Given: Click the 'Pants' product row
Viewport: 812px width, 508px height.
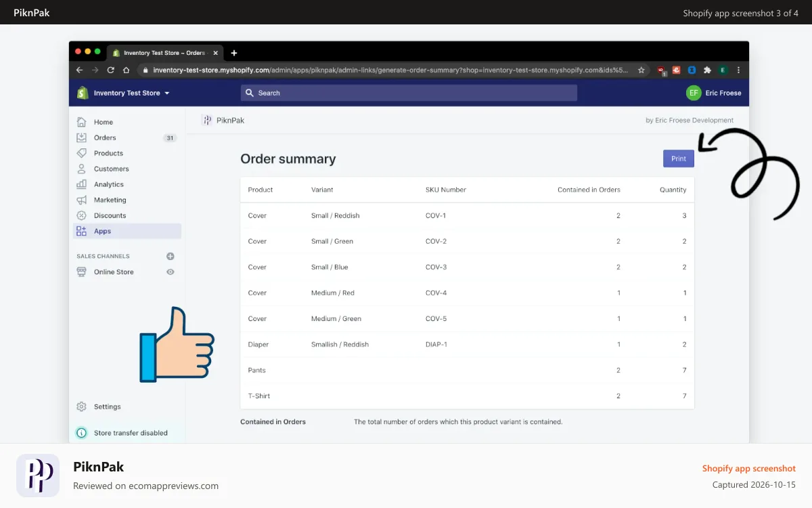Looking at the screenshot, I should [467, 371].
